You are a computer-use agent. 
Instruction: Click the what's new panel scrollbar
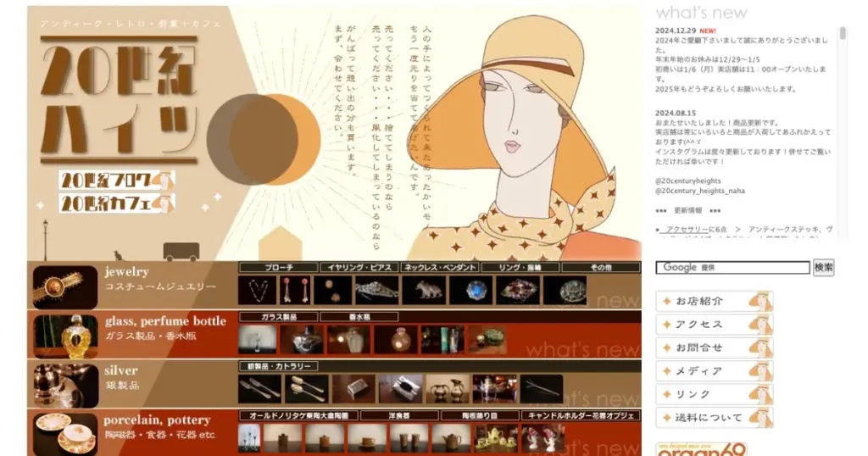coord(843,33)
